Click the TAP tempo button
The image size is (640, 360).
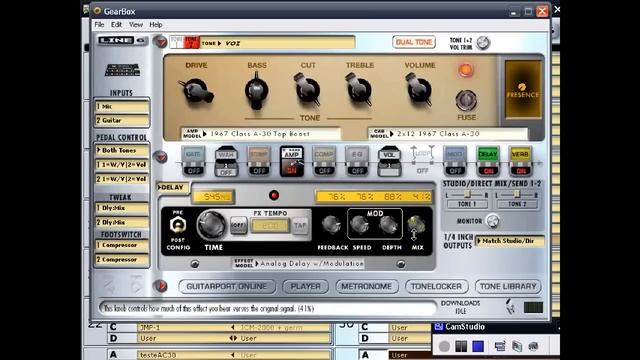[x=300, y=225]
